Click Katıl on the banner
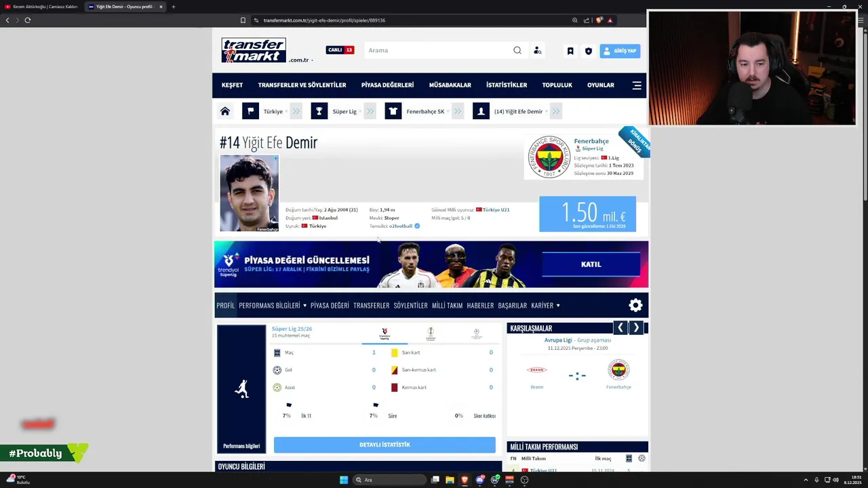Image resolution: width=868 pixels, height=488 pixels. 591,264
